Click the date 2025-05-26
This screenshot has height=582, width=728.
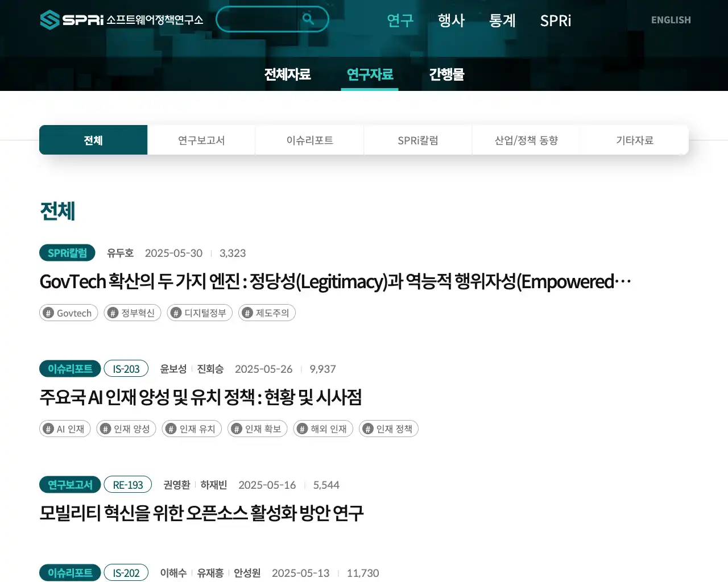tap(263, 369)
